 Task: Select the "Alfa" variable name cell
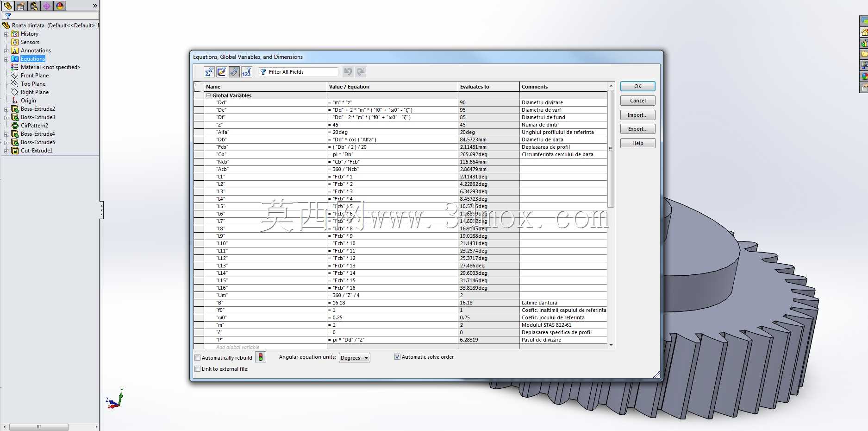pyautogui.click(x=265, y=132)
